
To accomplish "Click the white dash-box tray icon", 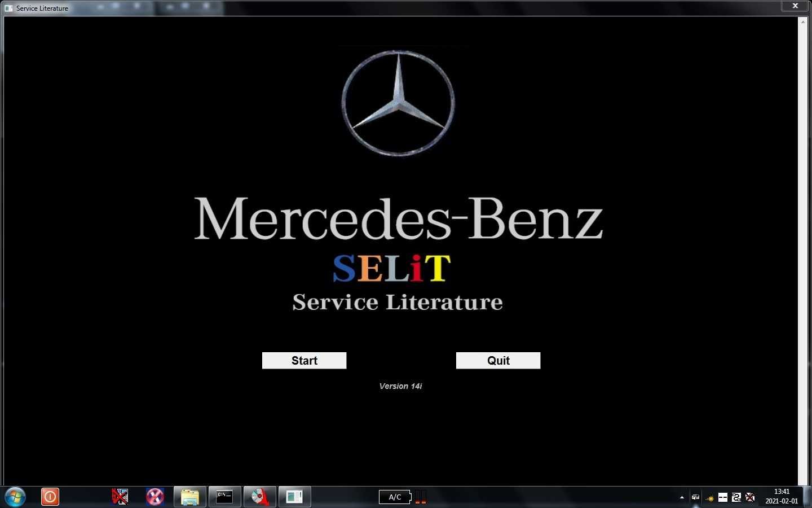I will click(x=723, y=497).
